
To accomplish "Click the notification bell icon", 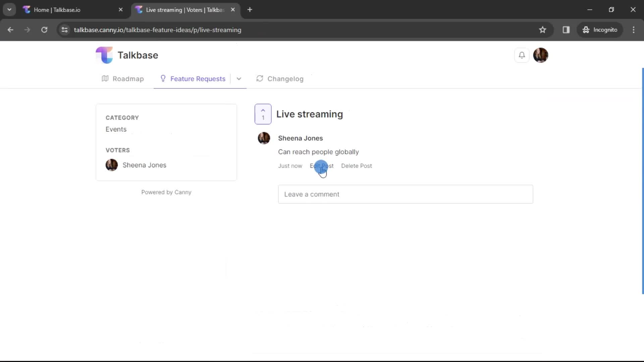I will click(522, 55).
